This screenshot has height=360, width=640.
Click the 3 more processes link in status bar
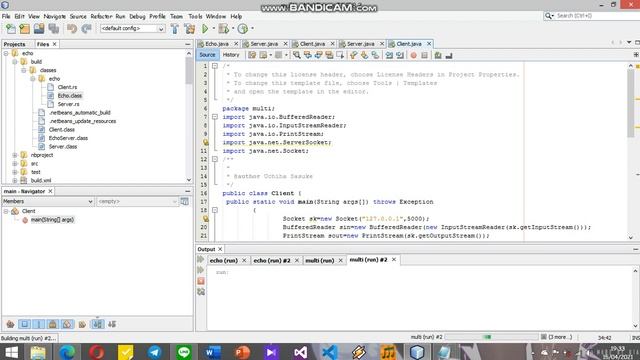[560, 337]
